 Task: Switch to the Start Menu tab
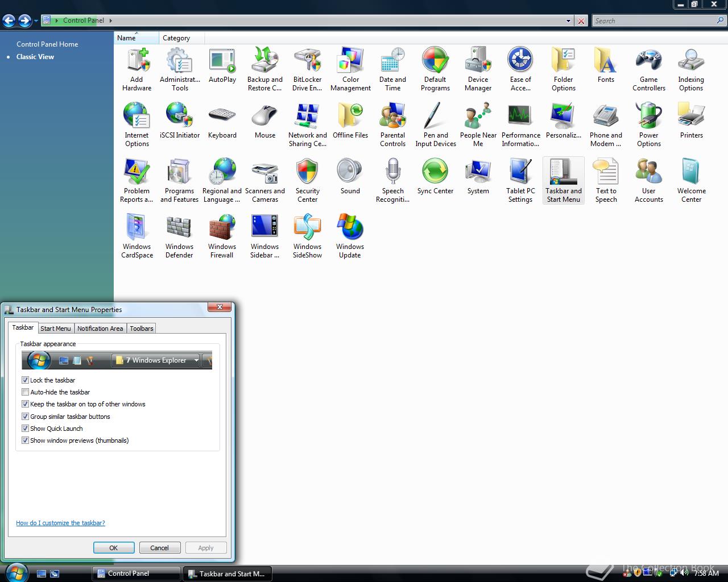point(56,329)
